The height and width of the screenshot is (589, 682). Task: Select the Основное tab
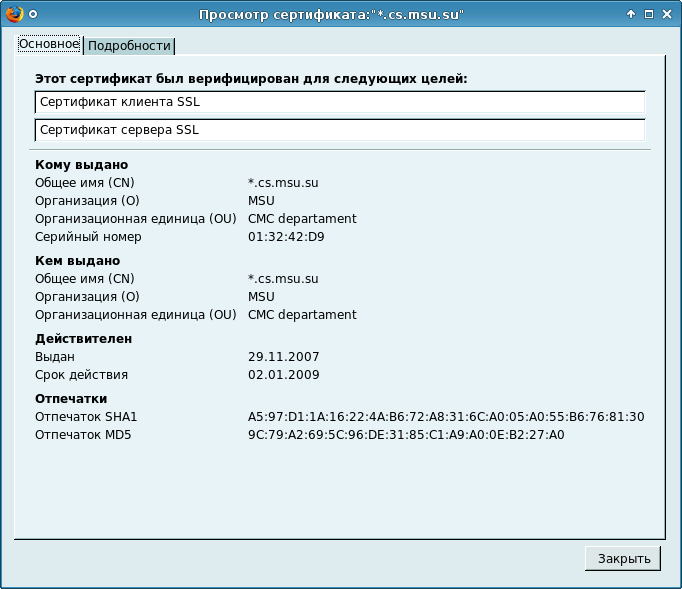pos(49,44)
